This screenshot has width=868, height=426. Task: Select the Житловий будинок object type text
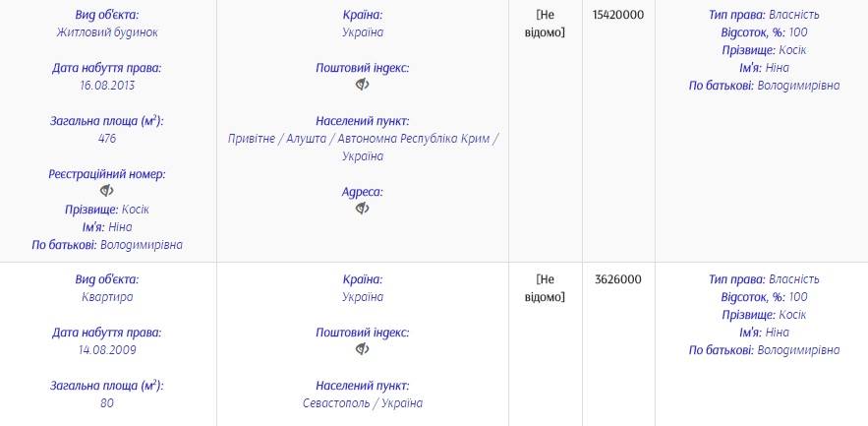coord(107,32)
